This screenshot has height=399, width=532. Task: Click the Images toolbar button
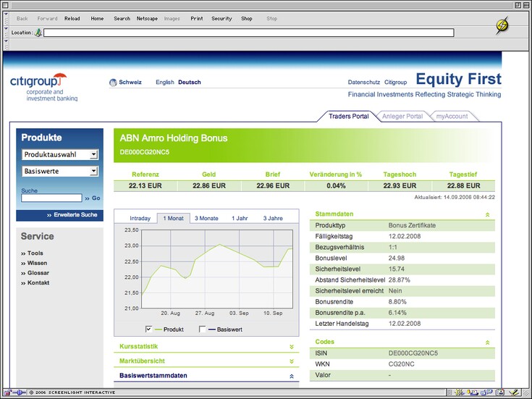pyautogui.click(x=172, y=19)
